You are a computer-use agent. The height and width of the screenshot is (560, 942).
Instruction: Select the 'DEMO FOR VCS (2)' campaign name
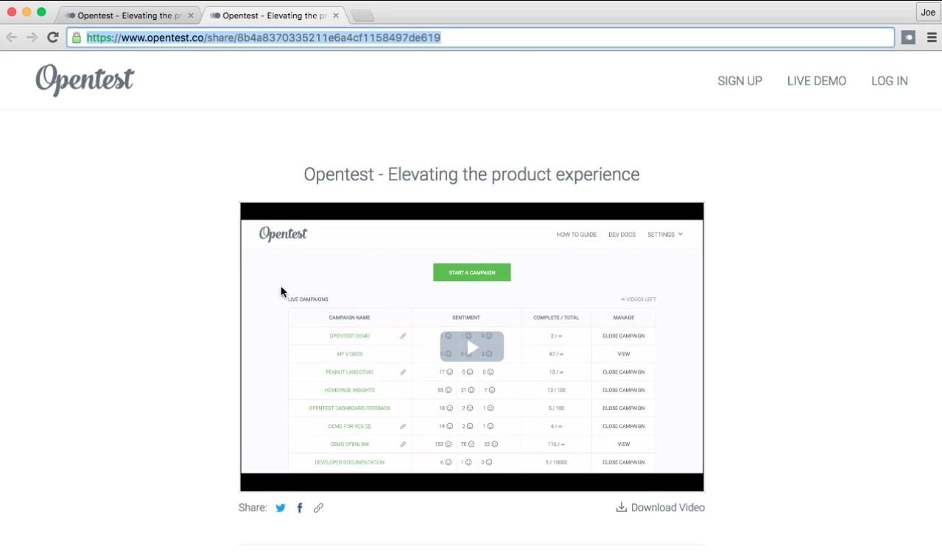350,427
